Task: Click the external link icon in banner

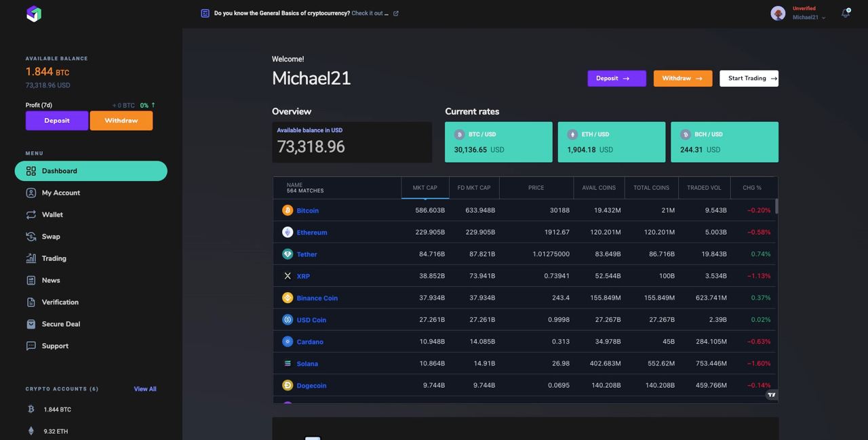Action: [396, 14]
